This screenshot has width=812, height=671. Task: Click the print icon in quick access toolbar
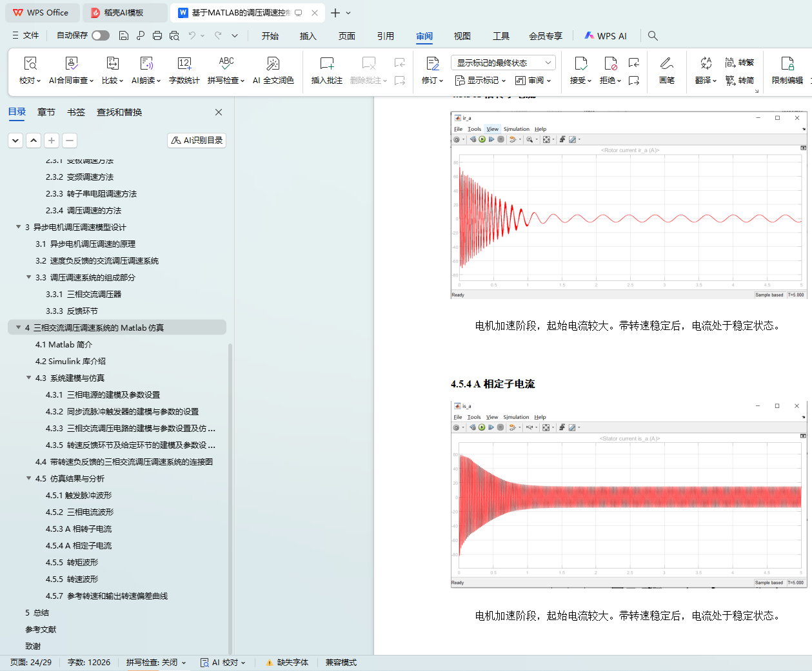pyautogui.click(x=157, y=35)
